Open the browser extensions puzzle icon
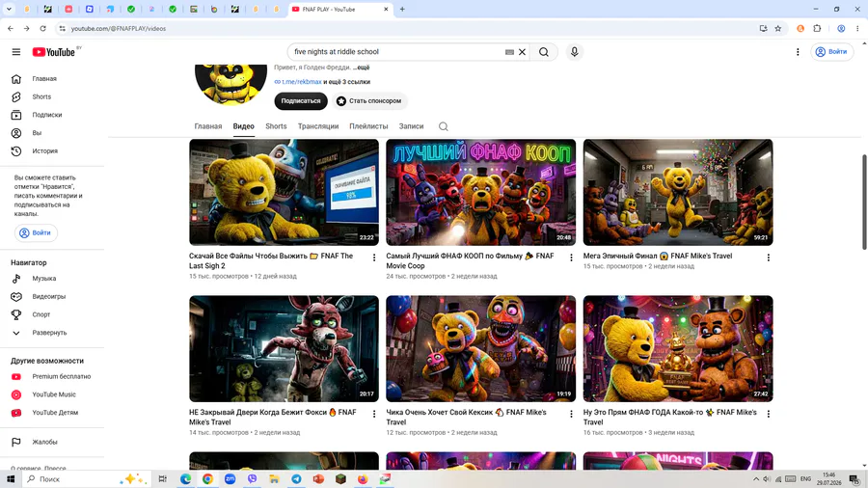868x488 pixels. coord(817,28)
